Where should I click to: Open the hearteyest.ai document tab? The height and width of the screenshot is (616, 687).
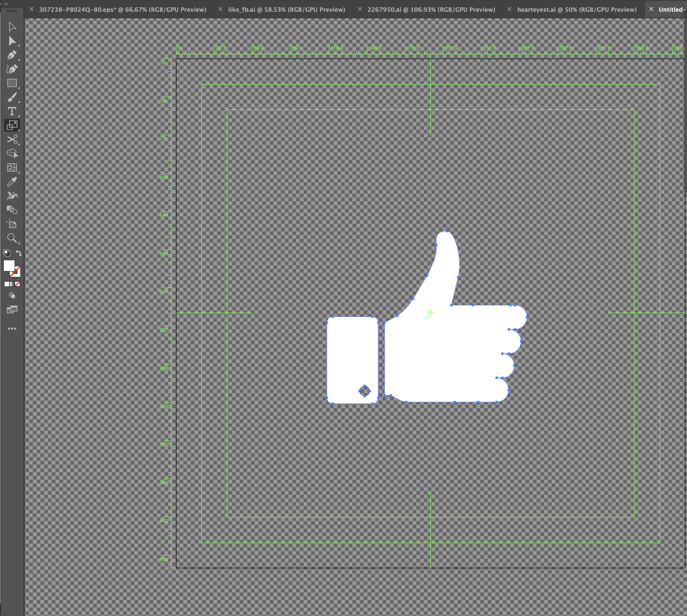(576, 9)
